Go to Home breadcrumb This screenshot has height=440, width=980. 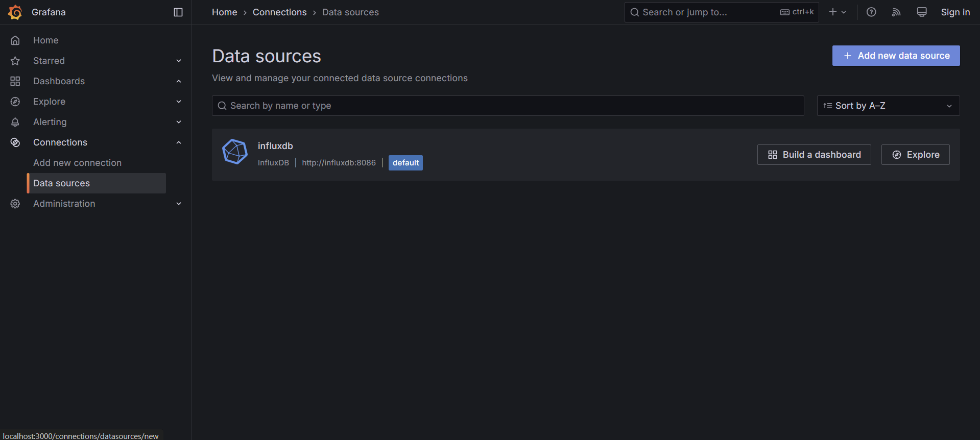click(x=225, y=12)
